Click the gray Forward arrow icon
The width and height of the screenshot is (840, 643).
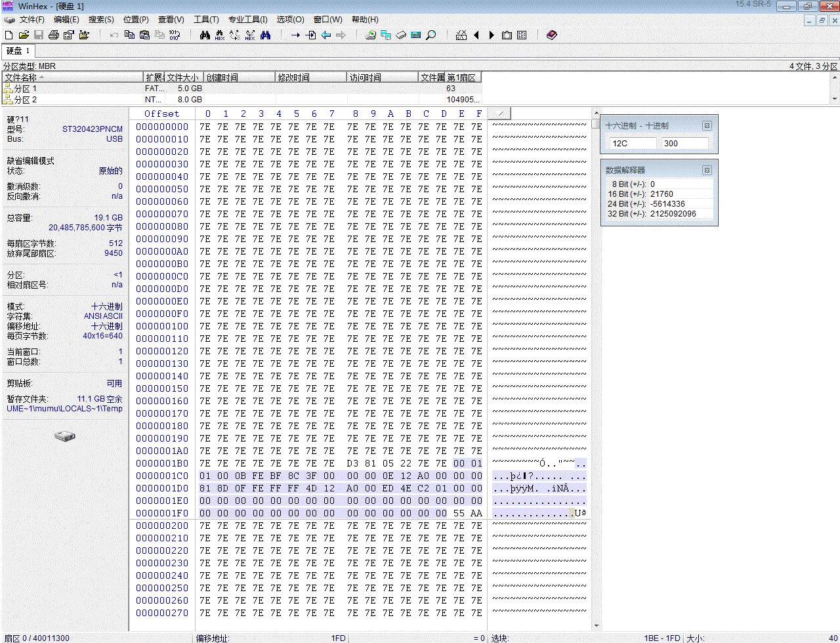point(341,35)
